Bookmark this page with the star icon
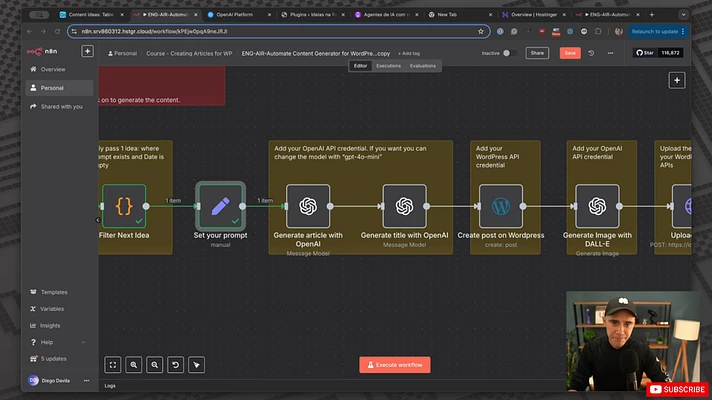The width and height of the screenshot is (712, 400). pos(481,31)
